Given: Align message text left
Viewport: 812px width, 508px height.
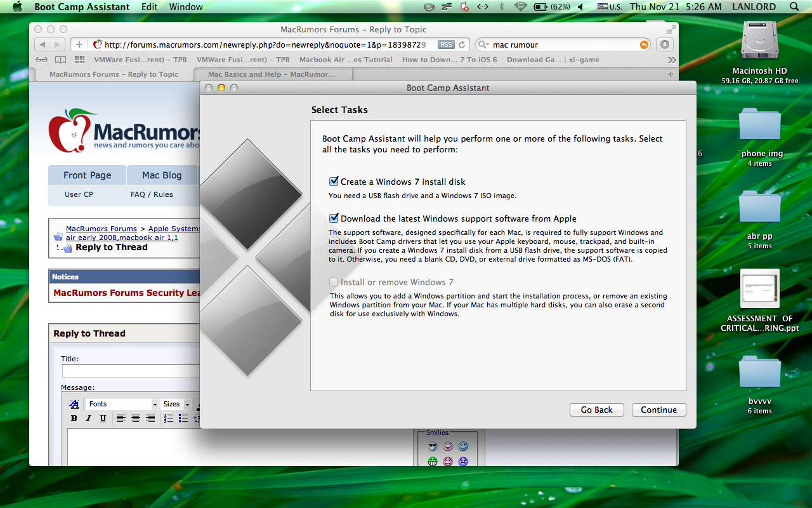Looking at the screenshot, I should [x=121, y=418].
